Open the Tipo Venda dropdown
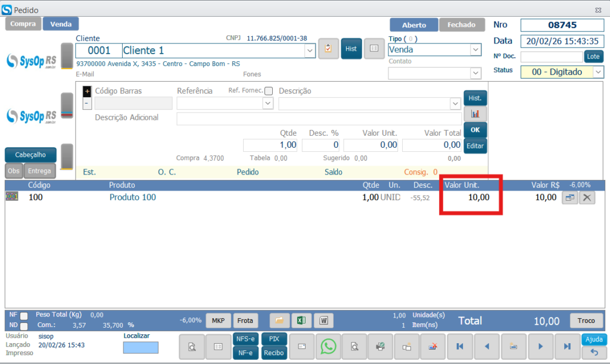This screenshot has width=610, height=364. click(475, 50)
